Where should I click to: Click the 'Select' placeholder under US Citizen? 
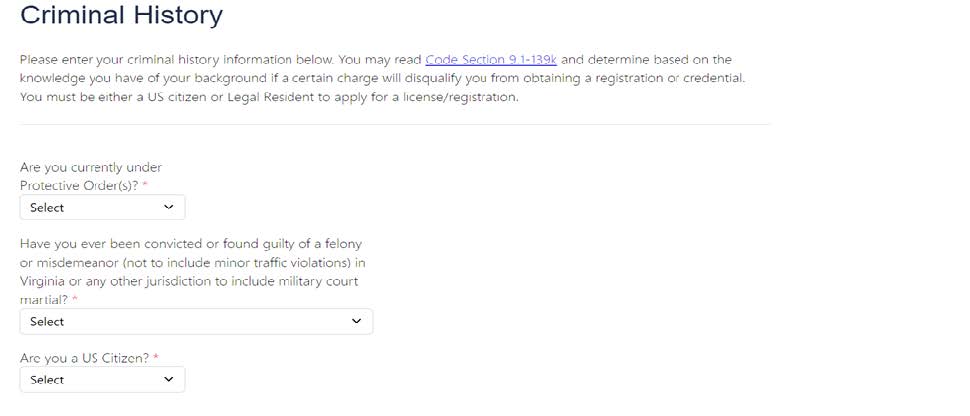pyautogui.click(x=47, y=380)
